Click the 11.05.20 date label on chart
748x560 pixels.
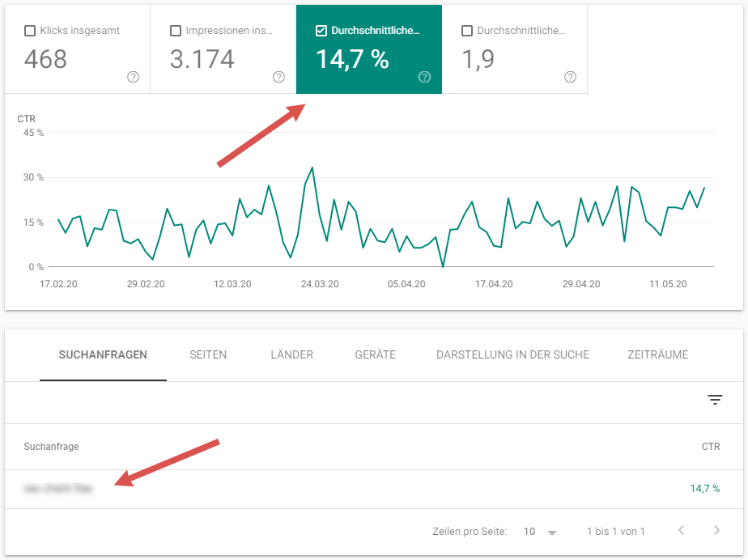point(668,284)
